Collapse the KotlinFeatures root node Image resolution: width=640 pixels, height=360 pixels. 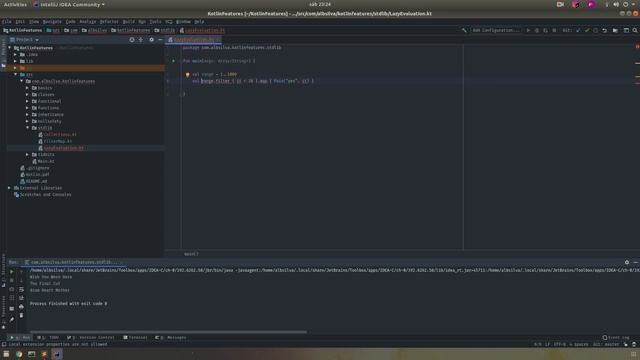(x=10, y=48)
